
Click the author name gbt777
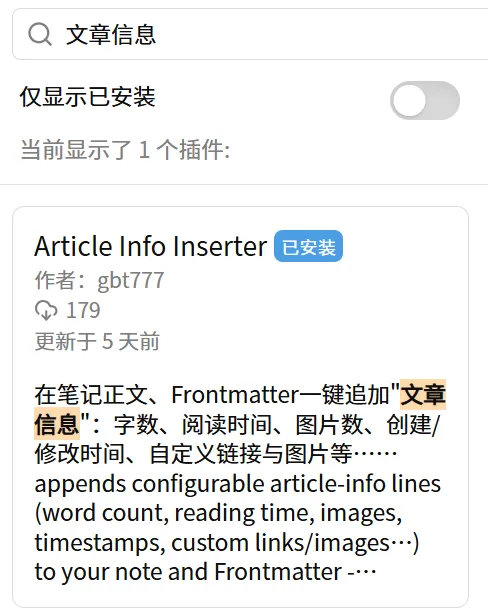pyautogui.click(x=131, y=280)
